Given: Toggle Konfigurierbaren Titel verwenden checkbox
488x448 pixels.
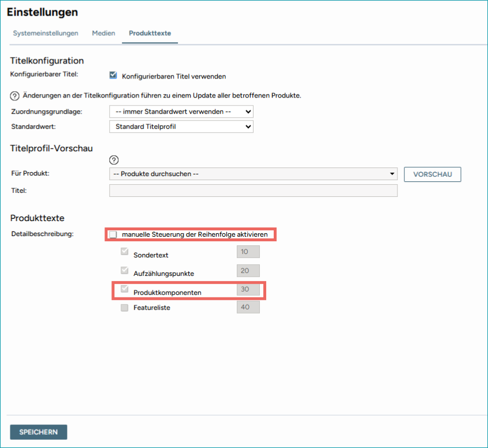Looking at the screenshot, I should pyautogui.click(x=113, y=75).
